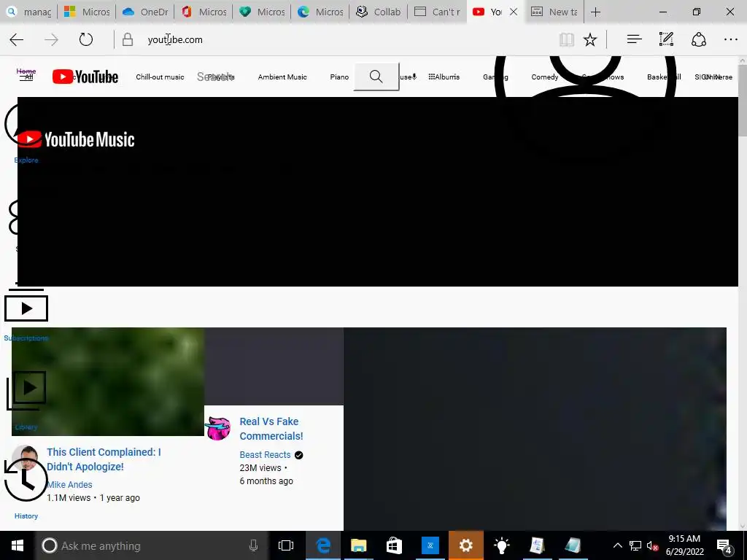
Task: Open Reading view book icon
Action: pos(566,39)
